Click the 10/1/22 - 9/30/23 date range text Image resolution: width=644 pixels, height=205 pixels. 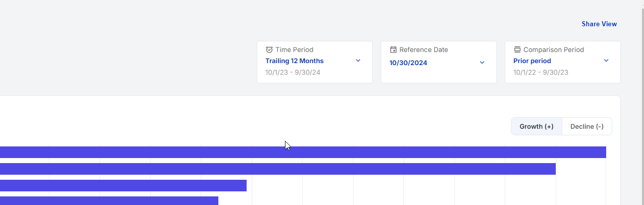click(x=541, y=72)
